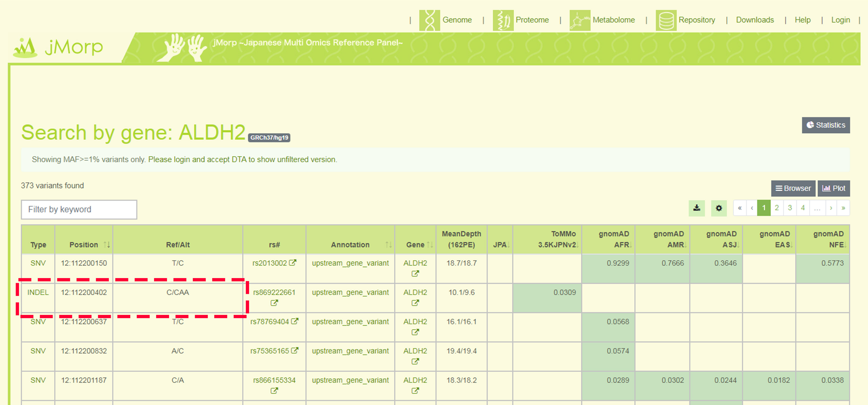The image size is (868, 405).
Task: Open rs78769404 variant link
Action: (x=270, y=322)
